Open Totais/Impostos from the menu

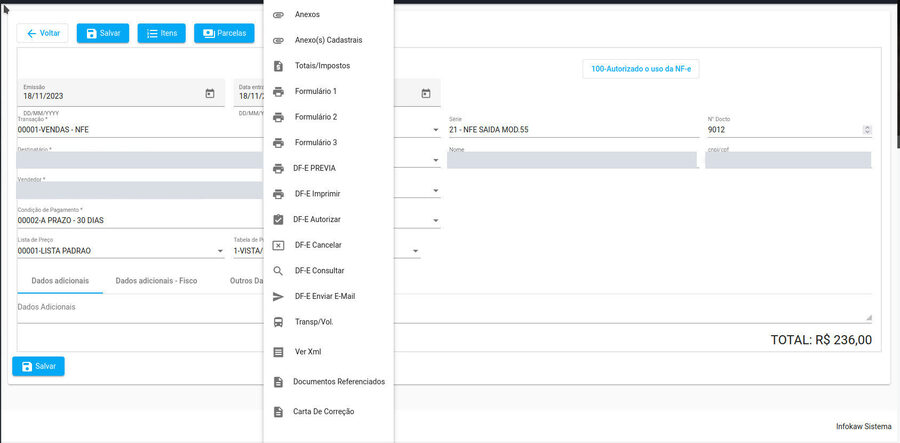click(x=328, y=66)
